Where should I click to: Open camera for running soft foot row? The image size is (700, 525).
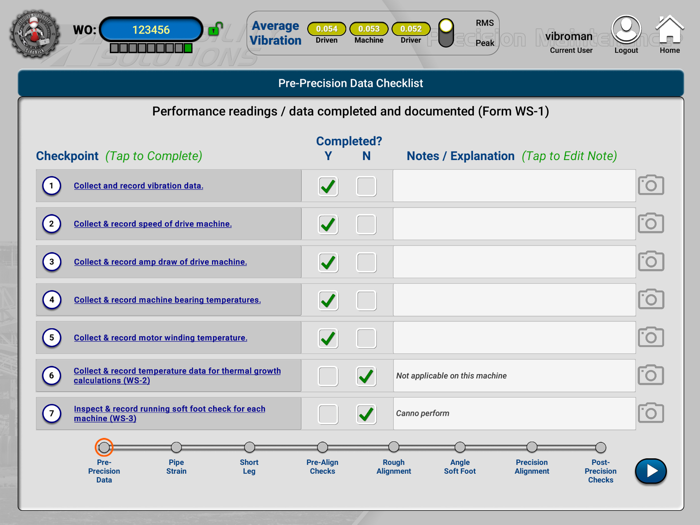(651, 413)
